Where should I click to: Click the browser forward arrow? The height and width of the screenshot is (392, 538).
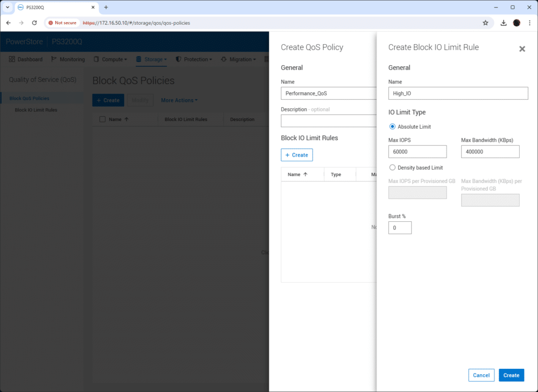(21, 23)
